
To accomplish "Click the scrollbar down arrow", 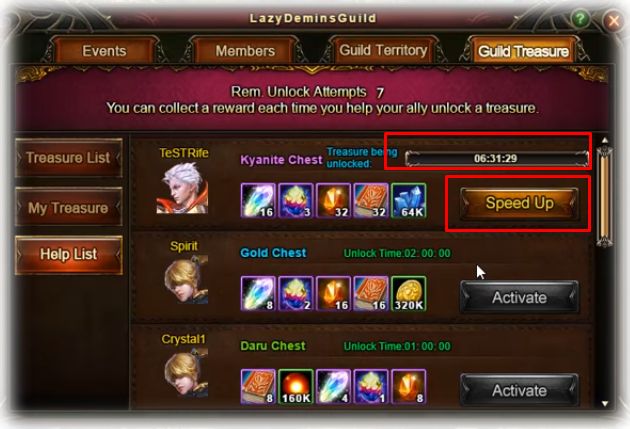I will tap(605, 404).
